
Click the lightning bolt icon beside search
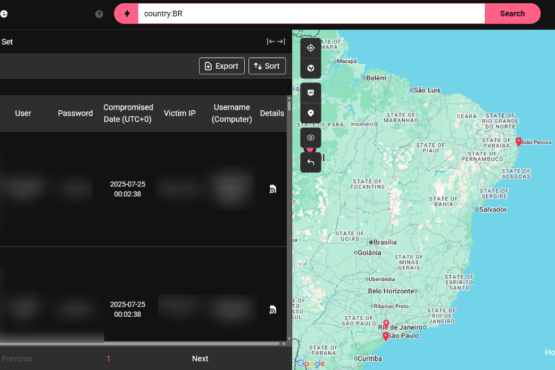pyautogui.click(x=127, y=14)
